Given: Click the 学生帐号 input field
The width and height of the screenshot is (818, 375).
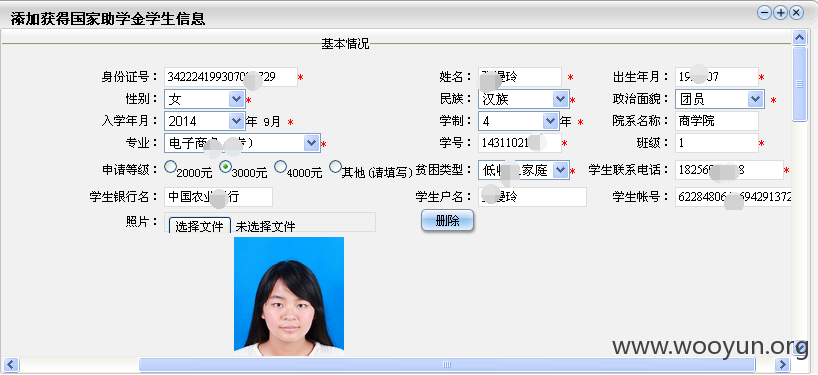Looking at the screenshot, I should click(x=733, y=197).
